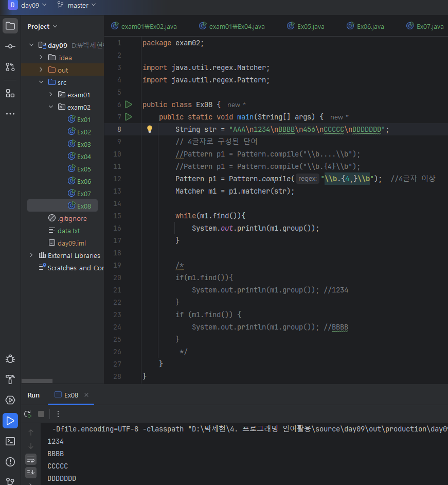Open the Debug tool window
This screenshot has height=485, width=448.
point(10,359)
